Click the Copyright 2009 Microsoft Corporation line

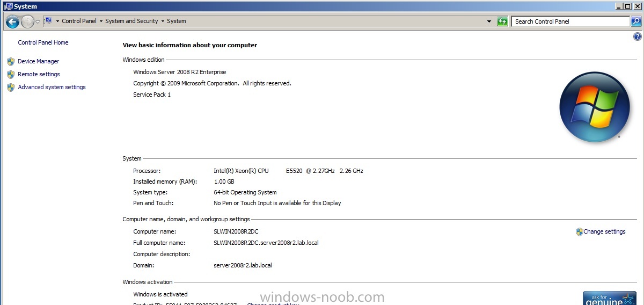click(212, 83)
